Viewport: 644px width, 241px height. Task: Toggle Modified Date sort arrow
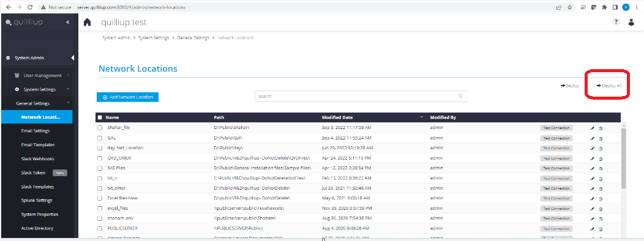(421, 117)
